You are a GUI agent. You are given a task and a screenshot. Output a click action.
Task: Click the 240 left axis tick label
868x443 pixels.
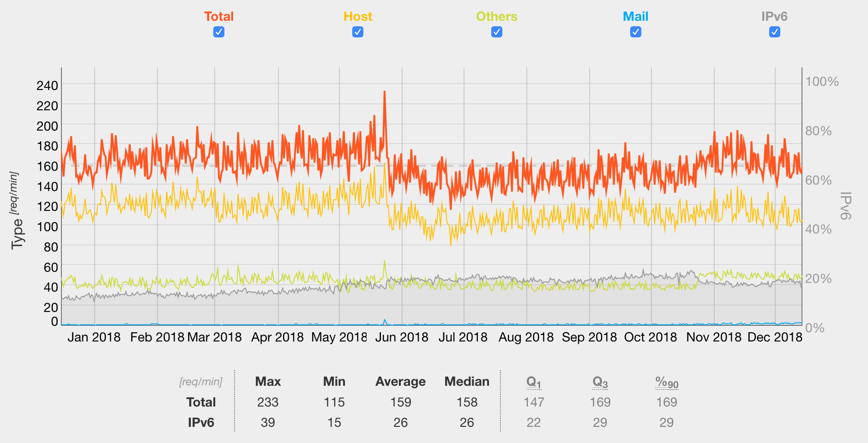coord(48,85)
